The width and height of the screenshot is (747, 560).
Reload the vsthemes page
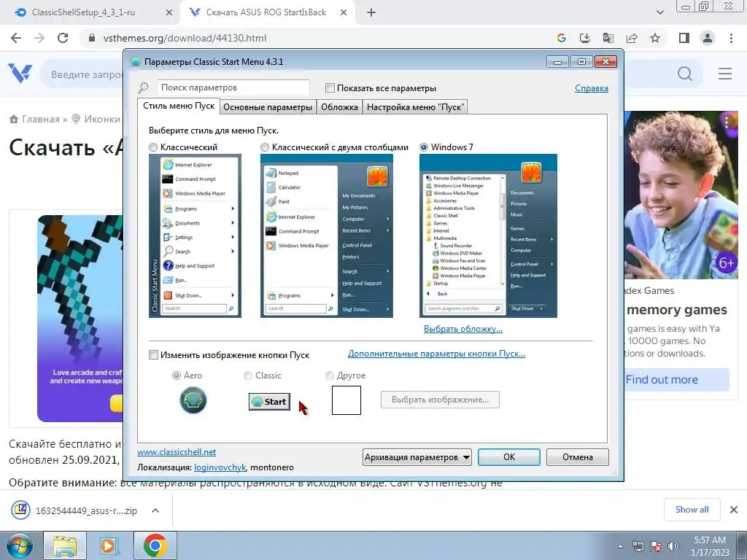(63, 38)
